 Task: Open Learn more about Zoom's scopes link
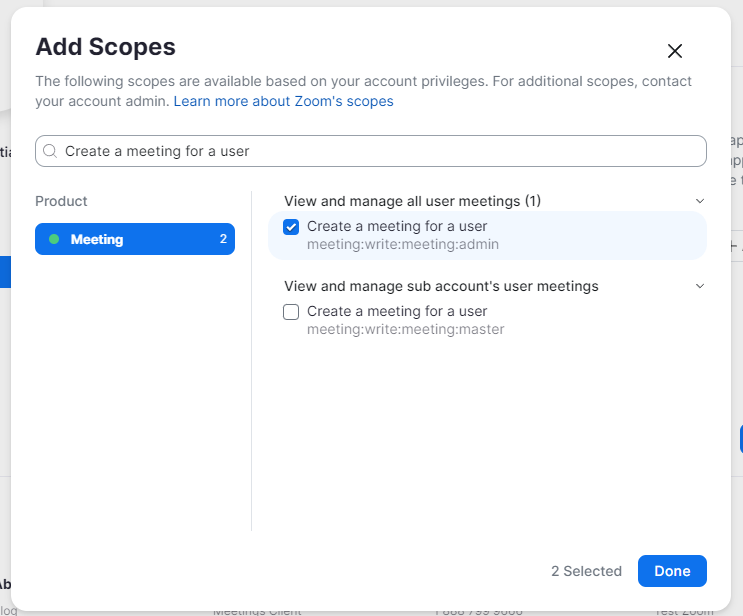pos(283,101)
